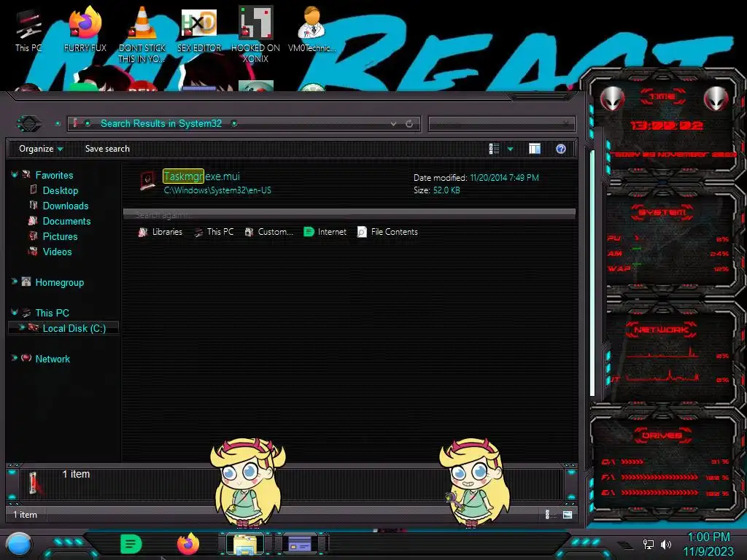Search again in File Contents
The width and height of the screenshot is (747, 560).
(387, 232)
